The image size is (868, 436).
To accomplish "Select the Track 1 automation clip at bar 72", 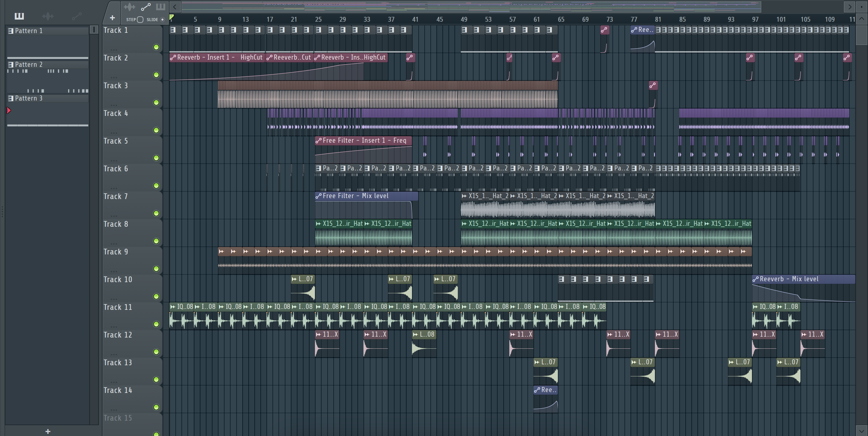I will point(604,39).
